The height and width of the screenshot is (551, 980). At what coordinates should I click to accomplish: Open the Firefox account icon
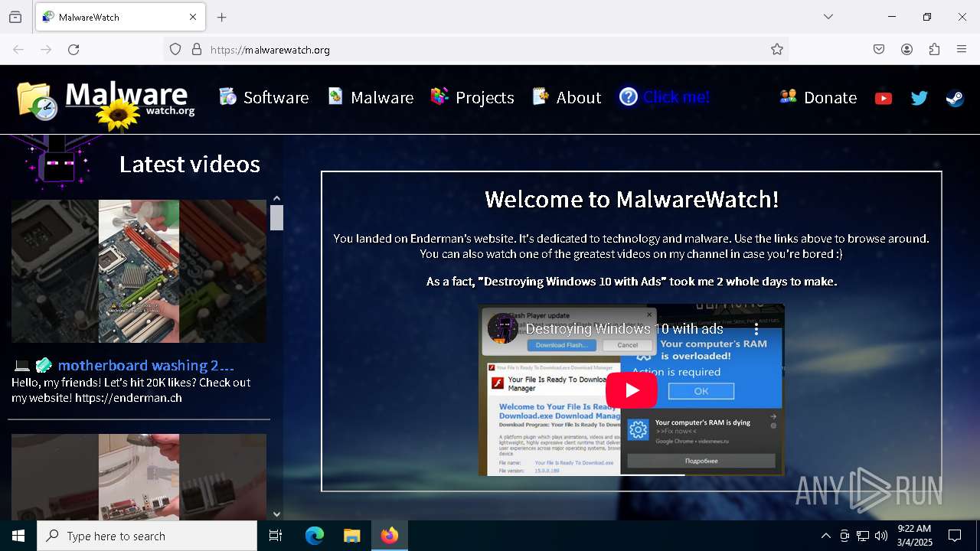pyautogui.click(x=906, y=50)
